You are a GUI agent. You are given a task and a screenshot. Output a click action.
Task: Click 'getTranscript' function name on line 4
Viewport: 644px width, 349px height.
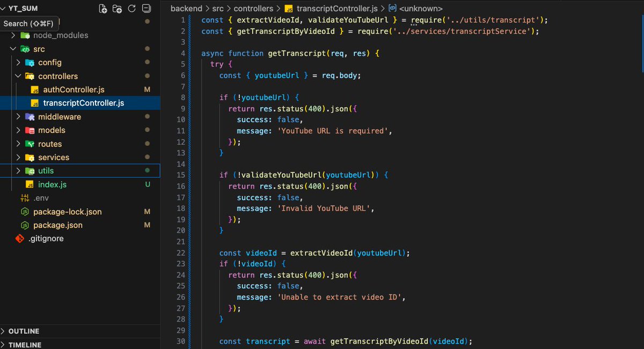[297, 54]
